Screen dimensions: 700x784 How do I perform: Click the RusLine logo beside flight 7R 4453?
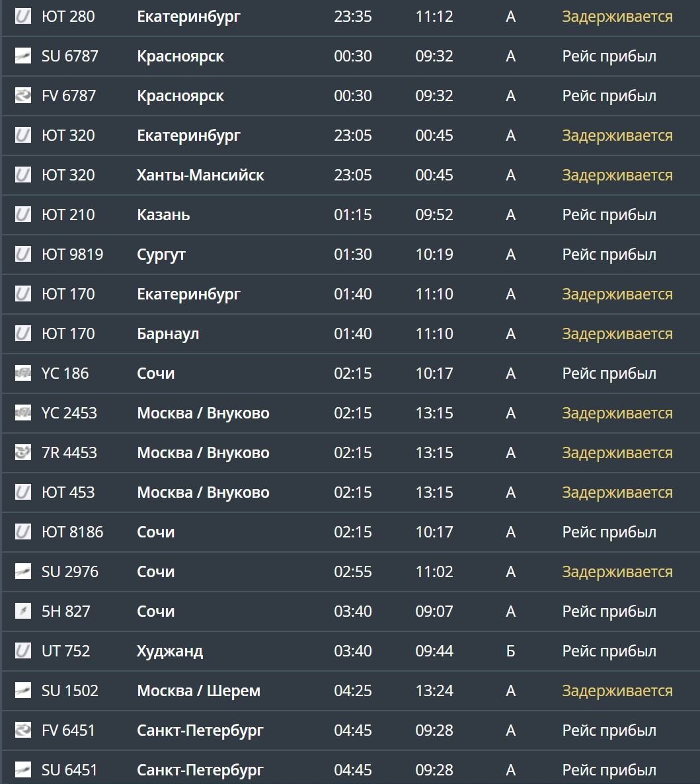(23, 453)
